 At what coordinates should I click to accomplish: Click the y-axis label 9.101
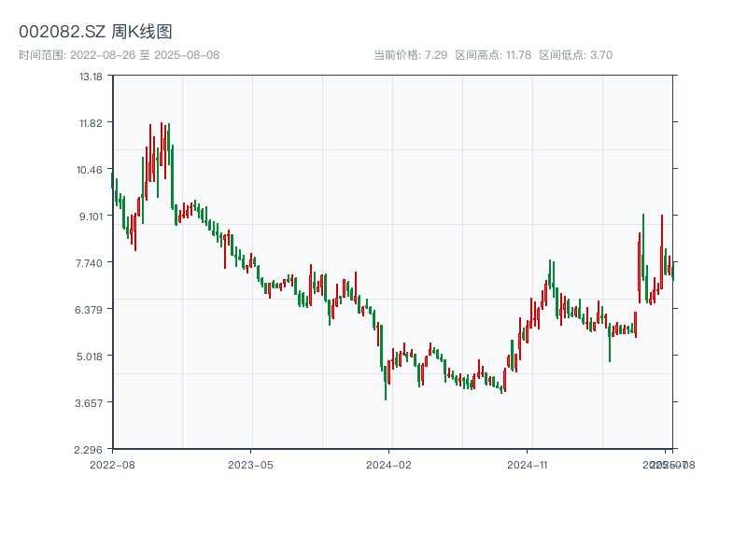pyautogui.click(x=91, y=217)
